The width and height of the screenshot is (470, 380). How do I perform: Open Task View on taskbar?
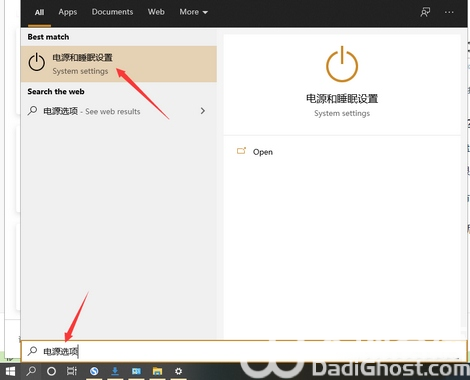[x=72, y=371]
